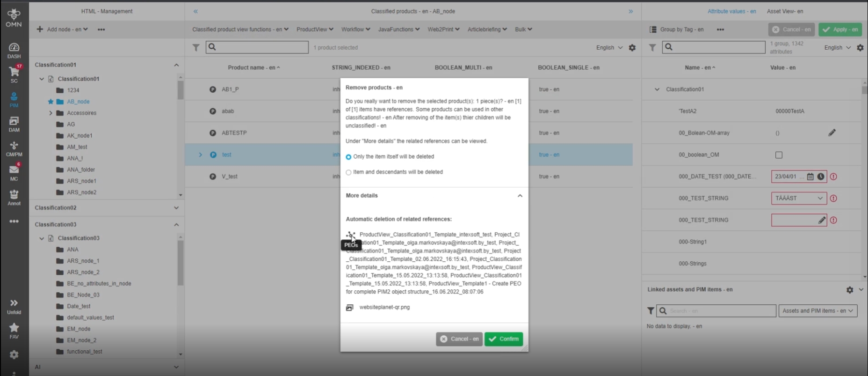Screen dimensions: 868x376
Task: Open attribute panel settings gear
Action: 860,48
